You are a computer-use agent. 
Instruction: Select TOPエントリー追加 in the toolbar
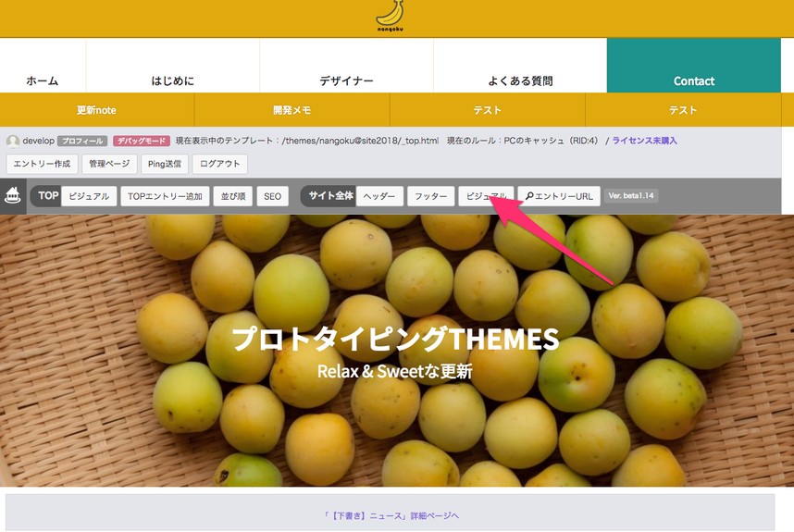tap(165, 196)
